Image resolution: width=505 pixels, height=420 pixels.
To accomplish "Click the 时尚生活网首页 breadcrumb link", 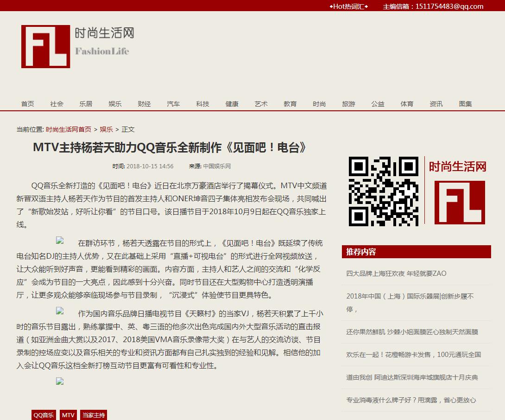I will click(x=68, y=129).
